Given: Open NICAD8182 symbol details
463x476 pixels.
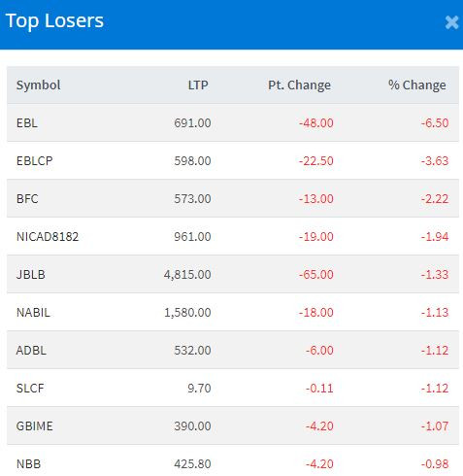Looking at the screenshot, I should (48, 237).
